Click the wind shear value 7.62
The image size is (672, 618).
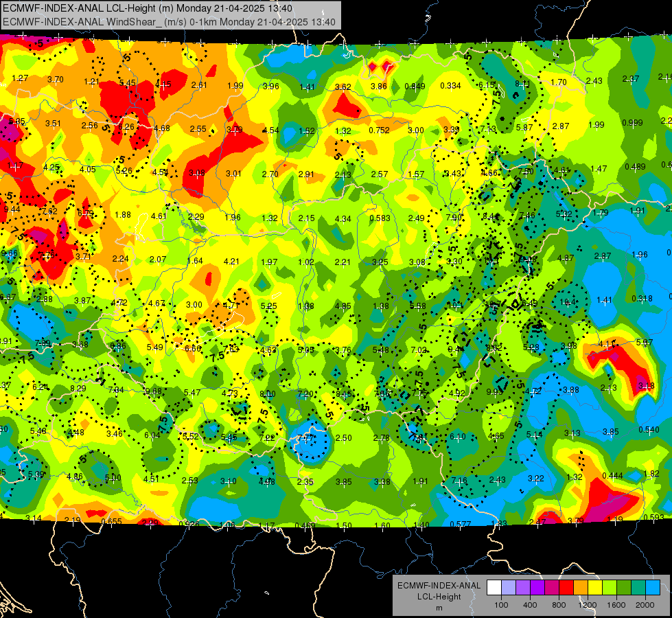49,211
